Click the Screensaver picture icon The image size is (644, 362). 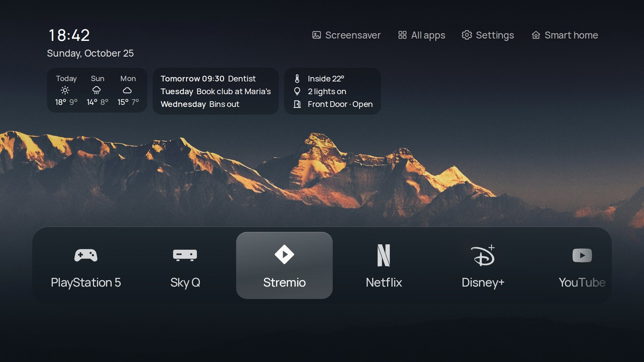click(x=317, y=35)
